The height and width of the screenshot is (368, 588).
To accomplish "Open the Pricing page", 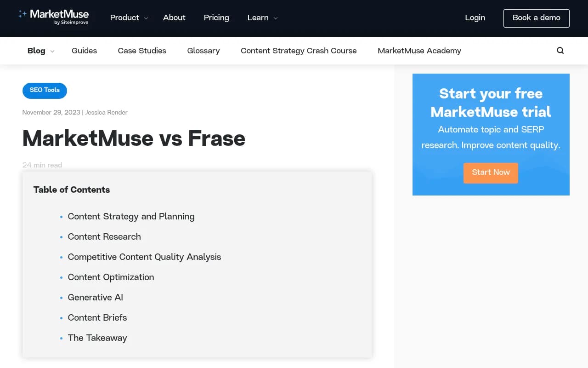I will click(x=216, y=17).
